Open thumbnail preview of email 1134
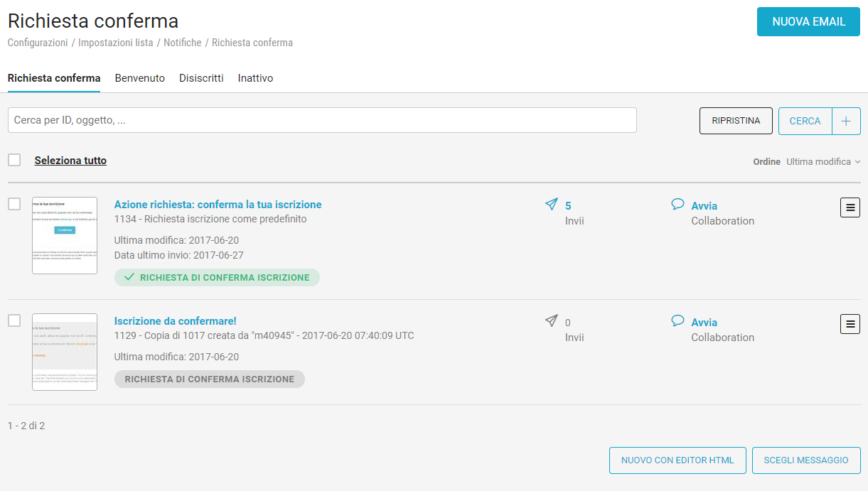The height and width of the screenshot is (491, 868). [65, 235]
